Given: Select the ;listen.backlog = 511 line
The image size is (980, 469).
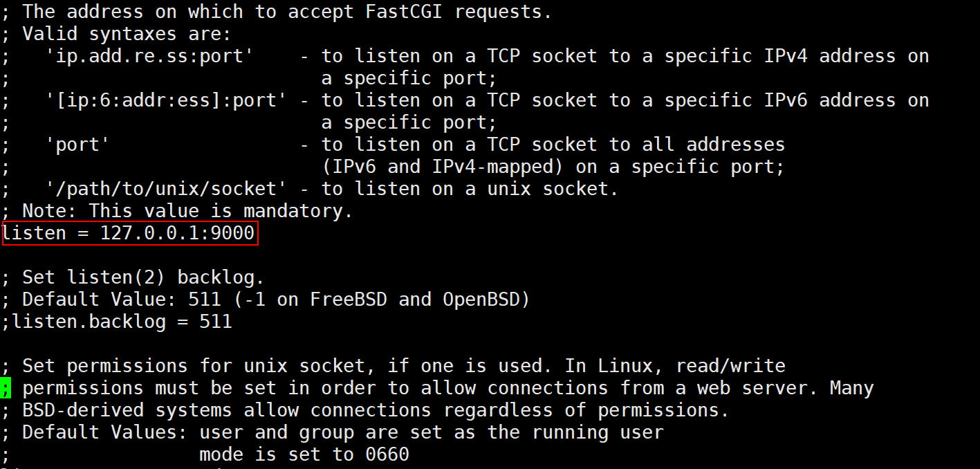Looking at the screenshot, I should click(x=118, y=322).
